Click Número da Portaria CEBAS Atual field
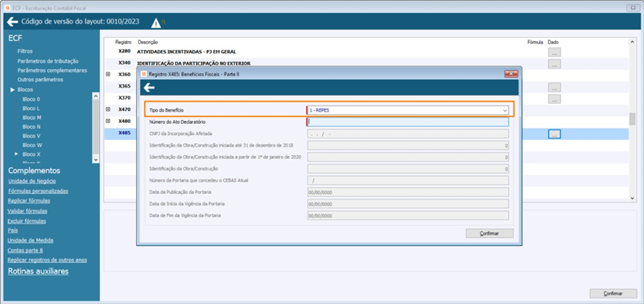The width and height of the screenshot is (644, 304). [407, 180]
